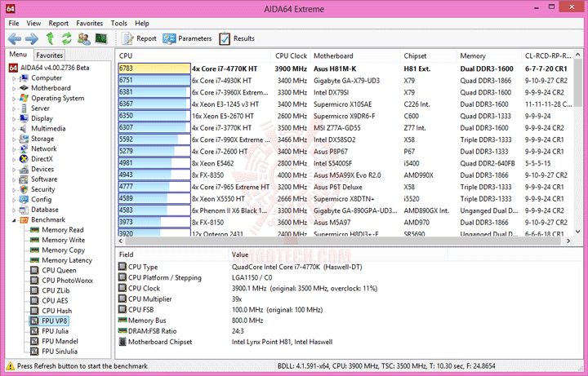Expand the Display tree node
588x376 pixels.
[14, 119]
